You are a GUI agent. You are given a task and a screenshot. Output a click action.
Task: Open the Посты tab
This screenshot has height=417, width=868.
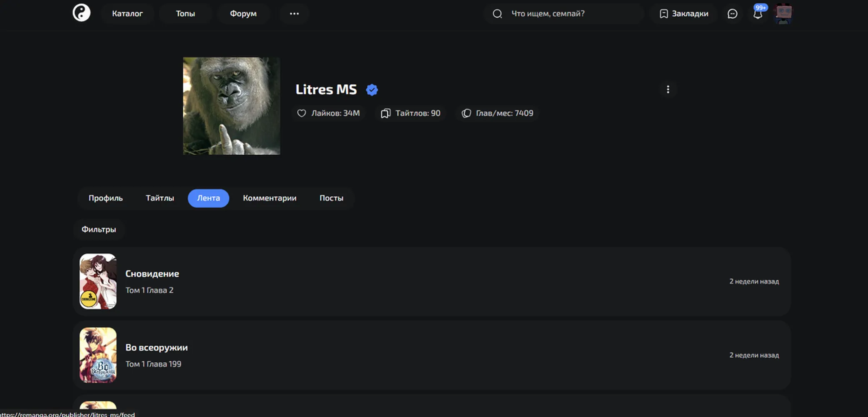point(332,198)
